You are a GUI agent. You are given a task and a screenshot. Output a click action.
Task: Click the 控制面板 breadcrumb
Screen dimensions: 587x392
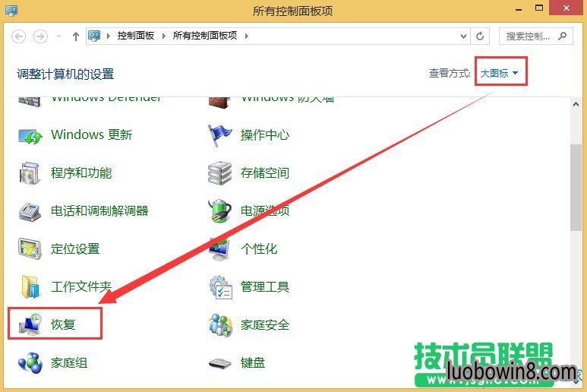pyautogui.click(x=136, y=36)
